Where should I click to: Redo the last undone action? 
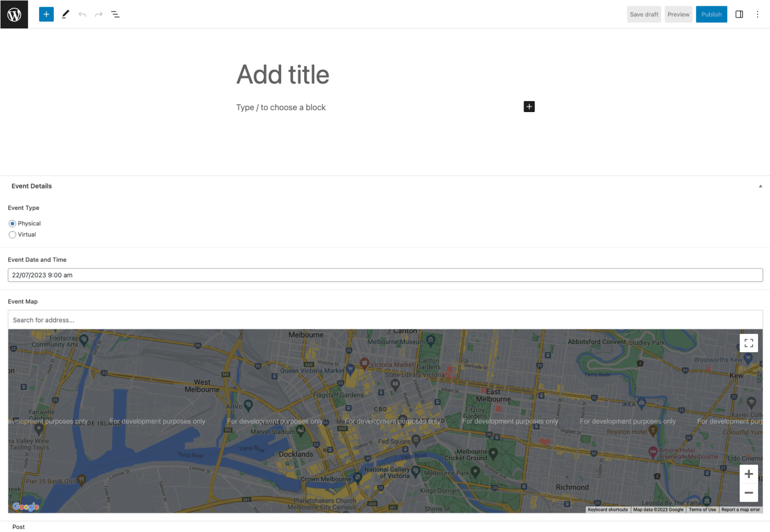click(x=99, y=14)
